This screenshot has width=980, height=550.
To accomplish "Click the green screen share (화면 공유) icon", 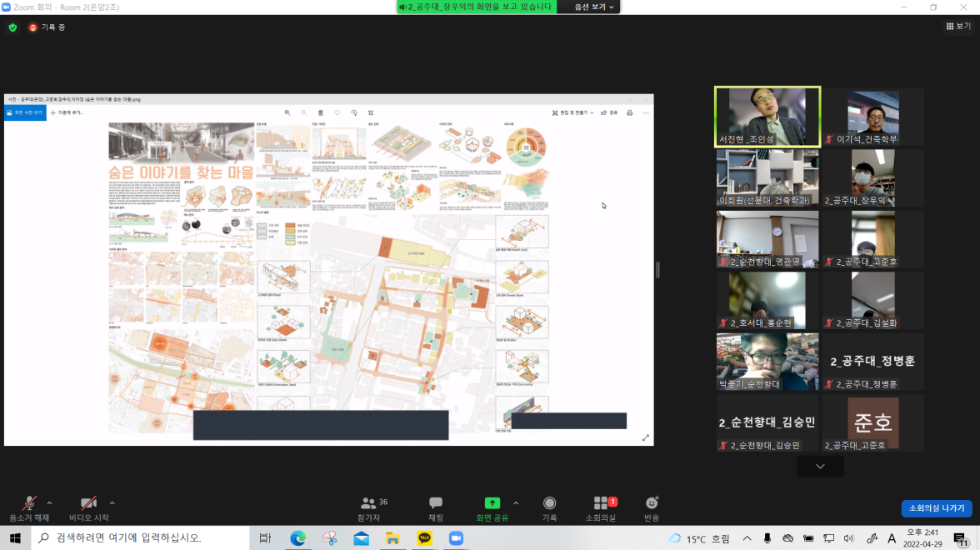I will click(x=492, y=503).
